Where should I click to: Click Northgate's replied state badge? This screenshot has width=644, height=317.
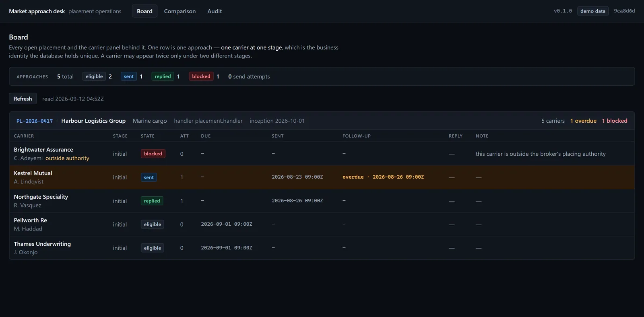point(152,201)
